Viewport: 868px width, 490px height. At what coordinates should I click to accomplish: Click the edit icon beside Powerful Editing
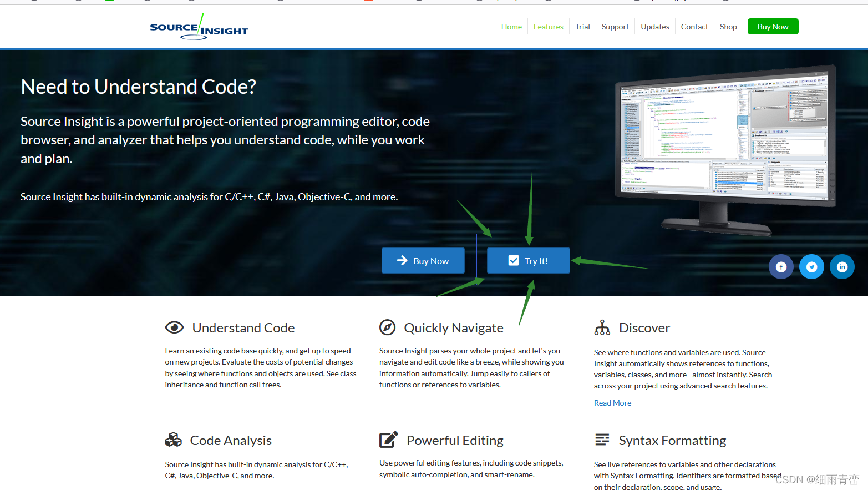(388, 440)
